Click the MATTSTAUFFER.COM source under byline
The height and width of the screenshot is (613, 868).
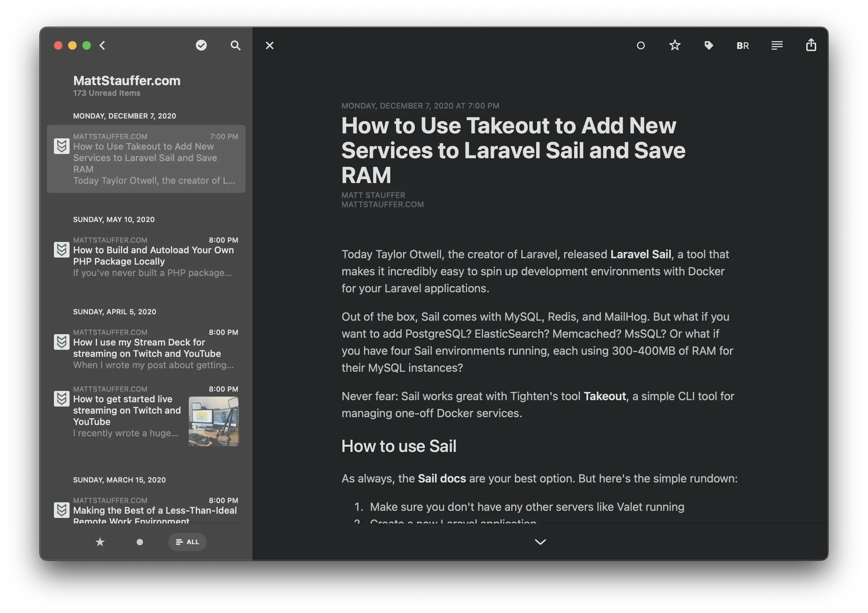[x=383, y=204]
